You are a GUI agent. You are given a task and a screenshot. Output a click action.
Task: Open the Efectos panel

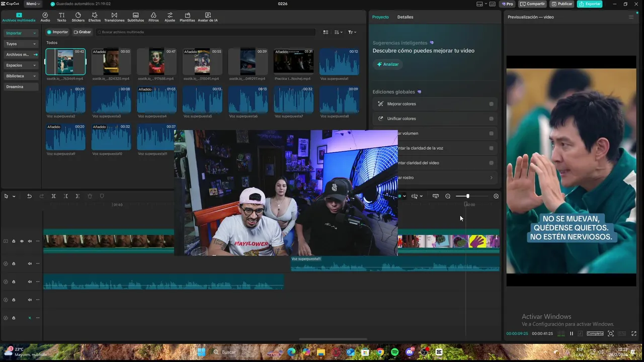click(95, 17)
